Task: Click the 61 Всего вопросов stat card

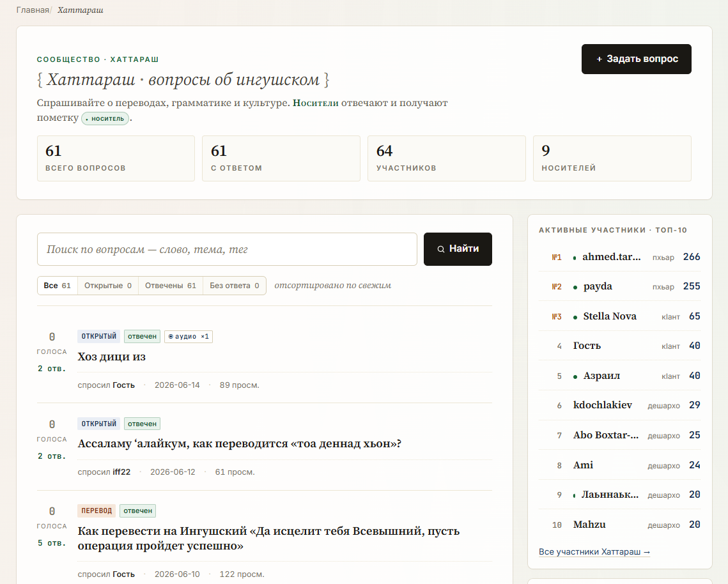Action: (x=116, y=158)
